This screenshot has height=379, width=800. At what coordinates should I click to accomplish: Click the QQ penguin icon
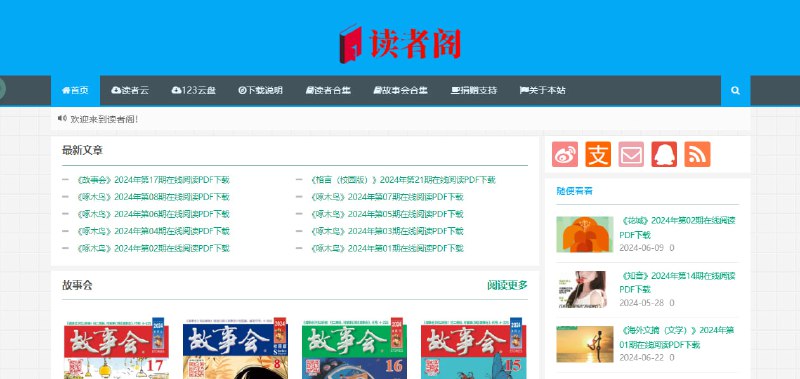point(664,155)
